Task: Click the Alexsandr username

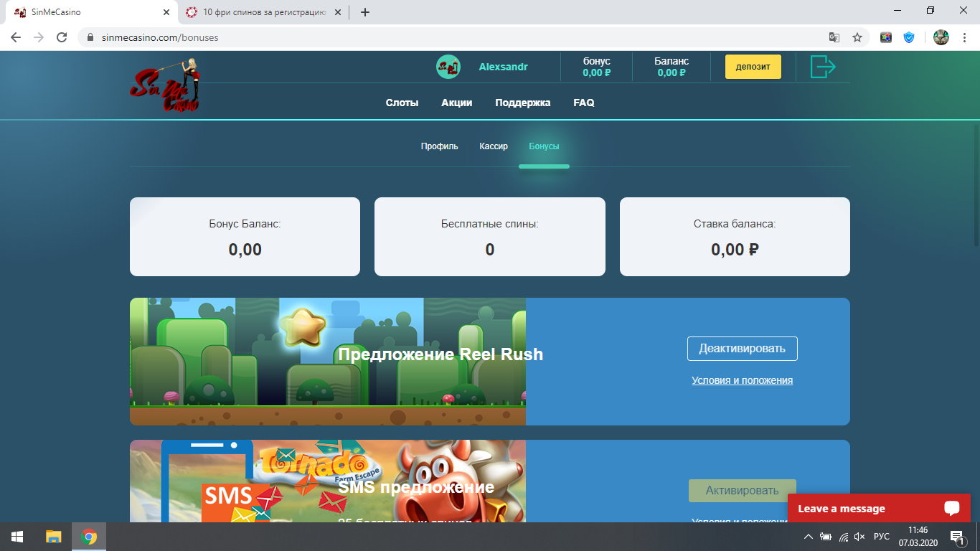Action: pyautogui.click(x=504, y=67)
